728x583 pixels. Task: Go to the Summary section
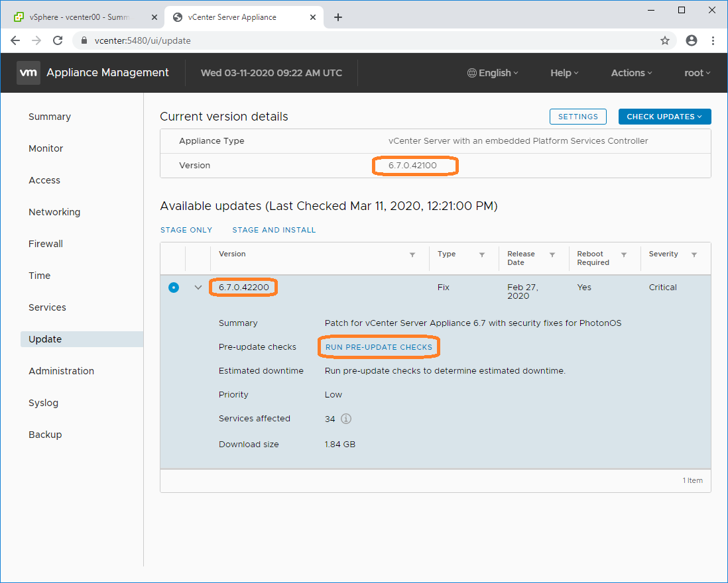click(50, 117)
